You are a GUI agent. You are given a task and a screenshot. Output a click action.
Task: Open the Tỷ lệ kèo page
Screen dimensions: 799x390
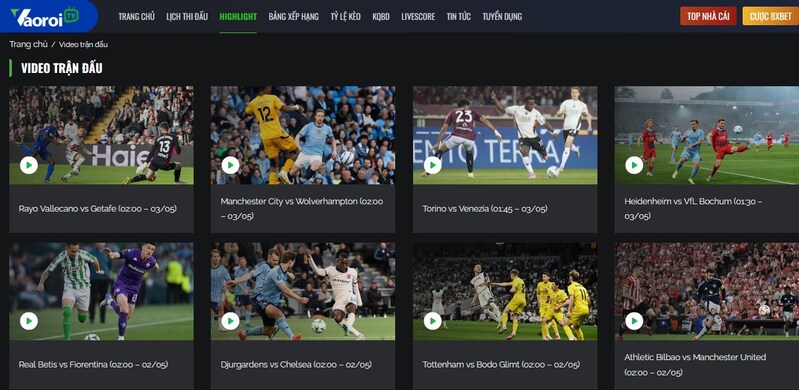(x=345, y=16)
